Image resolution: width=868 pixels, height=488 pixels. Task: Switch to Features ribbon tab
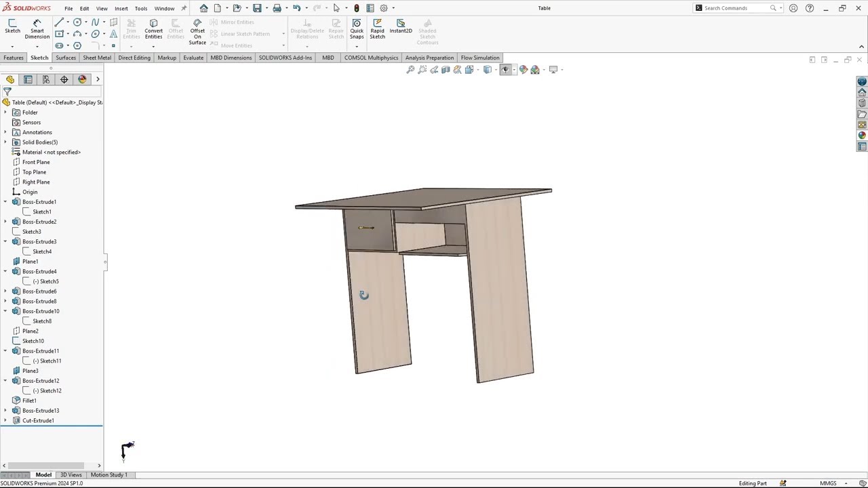pos(14,58)
